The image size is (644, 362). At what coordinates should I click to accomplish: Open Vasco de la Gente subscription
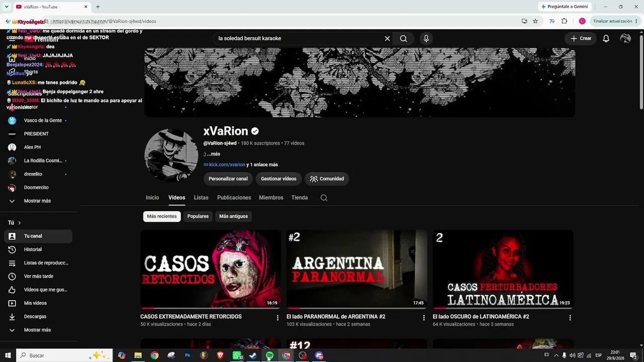point(38,121)
